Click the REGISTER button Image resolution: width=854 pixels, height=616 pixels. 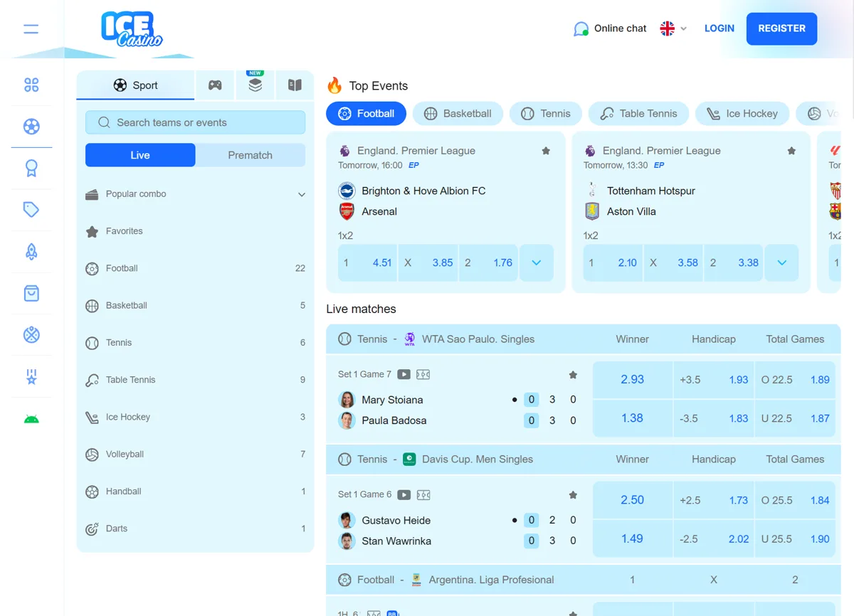781,28
